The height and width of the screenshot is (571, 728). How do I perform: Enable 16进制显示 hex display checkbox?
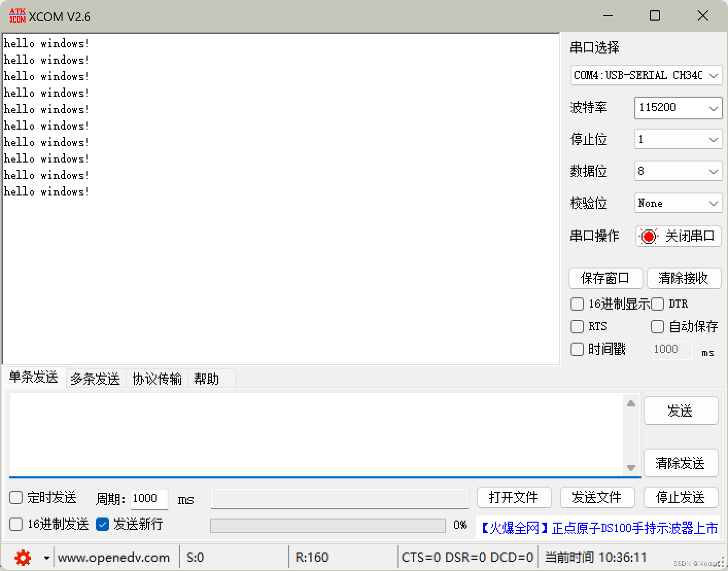577,304
